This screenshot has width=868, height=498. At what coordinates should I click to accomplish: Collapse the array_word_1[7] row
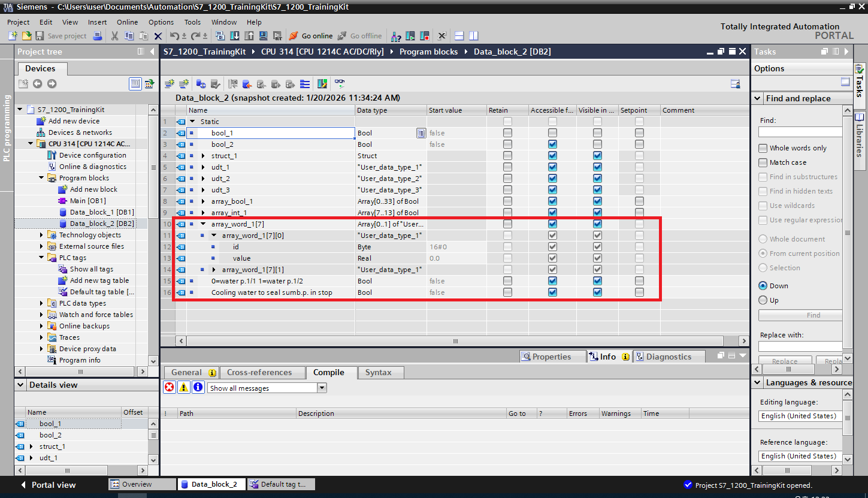pos(203,224)
